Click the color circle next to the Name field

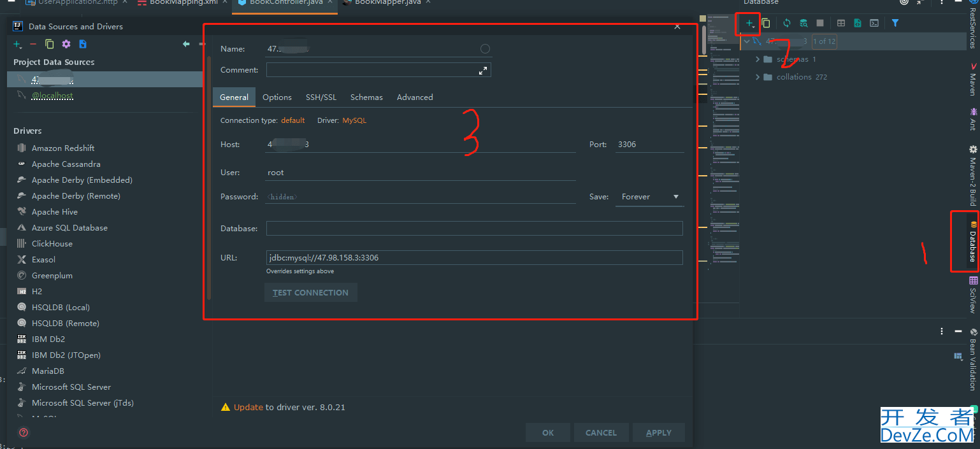(485, 49)
